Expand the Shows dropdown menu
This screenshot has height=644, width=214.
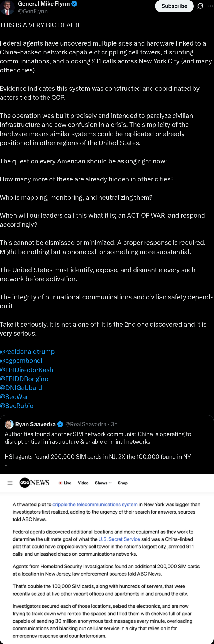pos(103,483)
